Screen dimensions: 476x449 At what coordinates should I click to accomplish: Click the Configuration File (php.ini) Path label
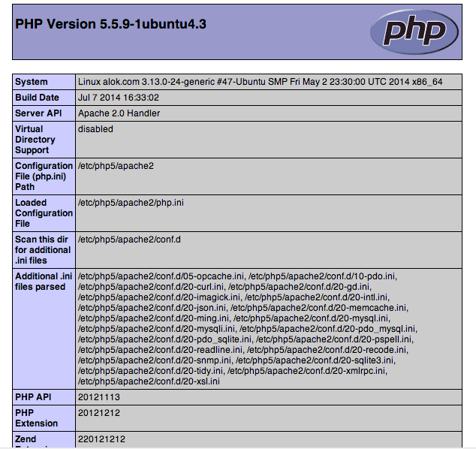pos(42,176)
